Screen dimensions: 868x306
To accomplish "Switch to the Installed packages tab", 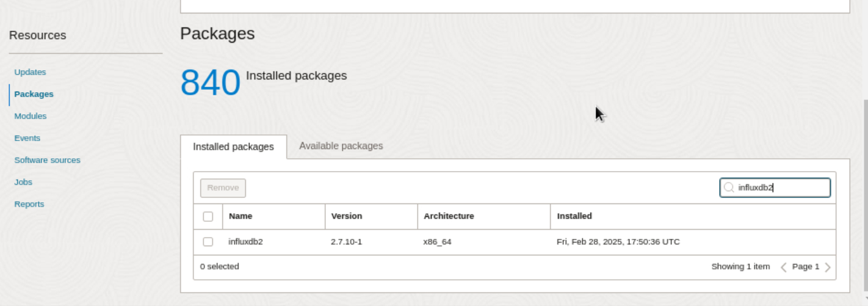I will 233,147.
